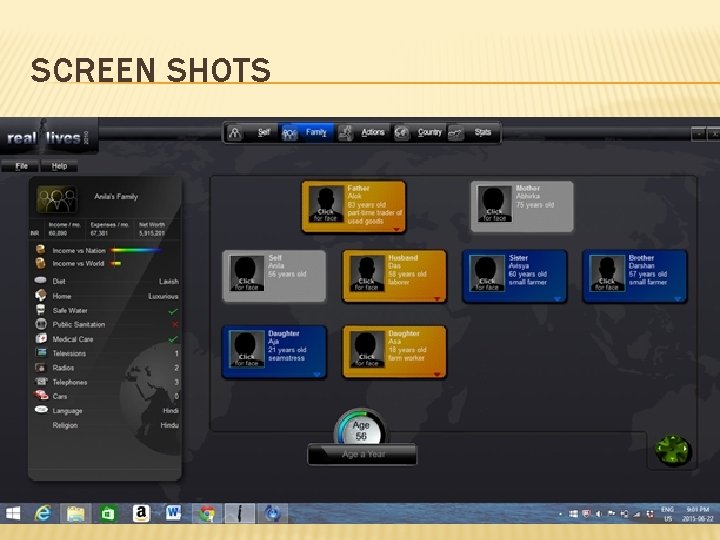Open File Explorer from the taskbar
The width and height of the screenshot is (720, 540).
point(76,513)
